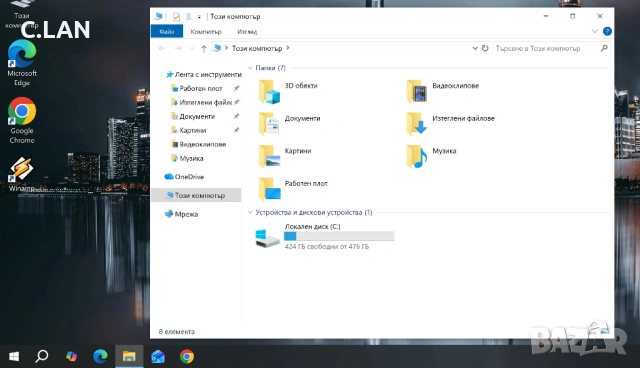Screen dimensions: 640x368
Task: Click the Back navigation arrow
Action: 162,48
